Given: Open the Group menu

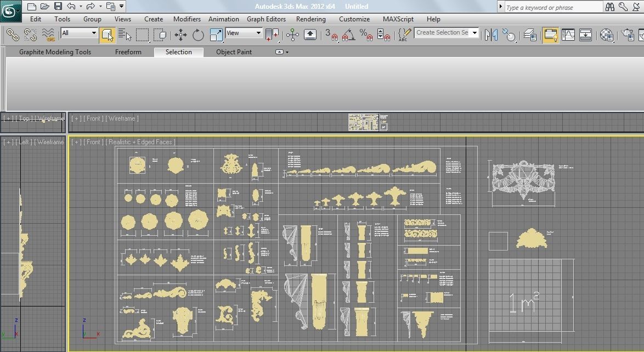Looking at the screenshot, I should [92, 19].
